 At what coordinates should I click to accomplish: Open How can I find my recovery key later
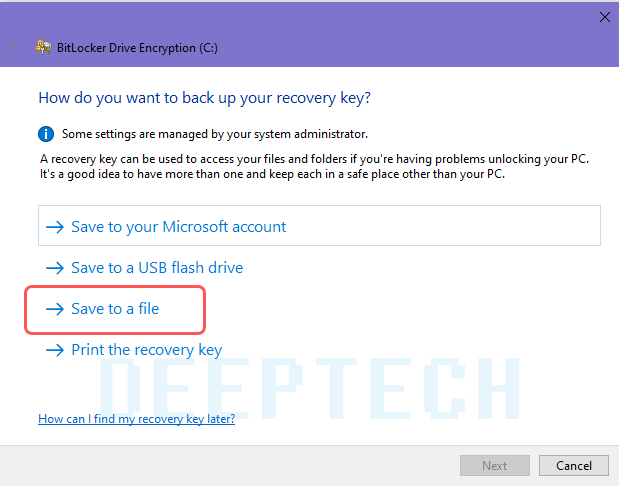pyautogui.click(x=137, y=419)
